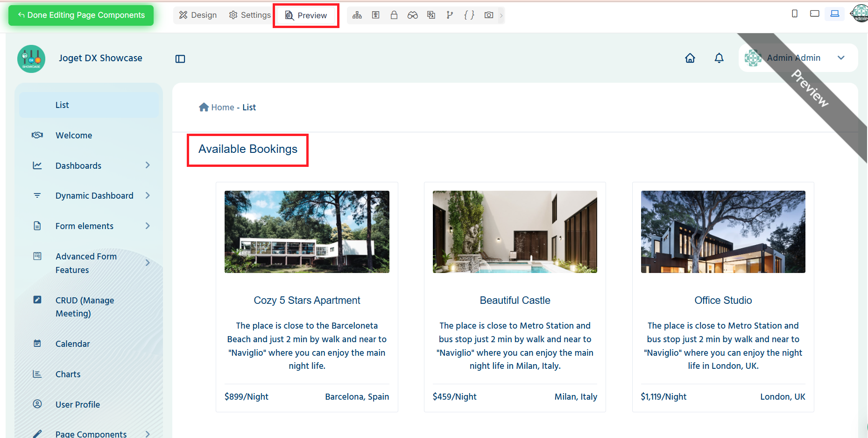Switch to the Design tab
Viewport: 868px width, 438px height.
pos(198,15)
